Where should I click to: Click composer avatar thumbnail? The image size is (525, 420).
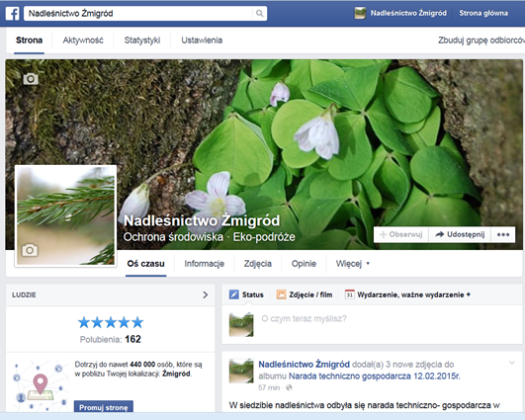[241, 324]
